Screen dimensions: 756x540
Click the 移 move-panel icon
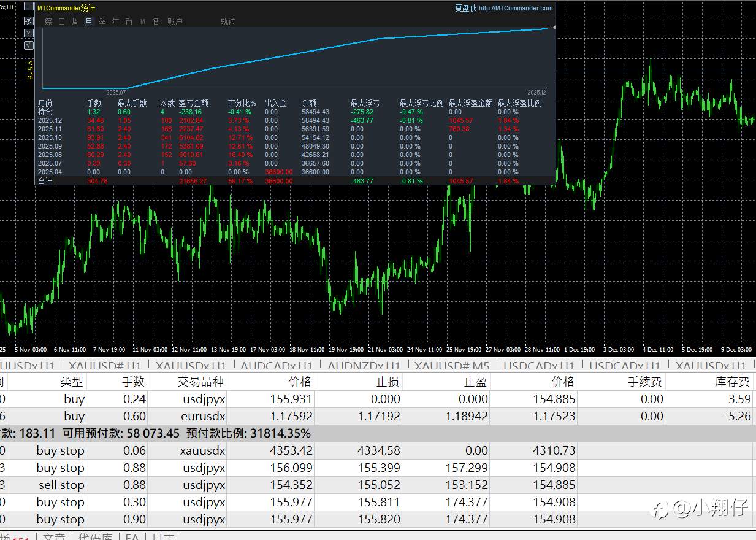point(28,21)
